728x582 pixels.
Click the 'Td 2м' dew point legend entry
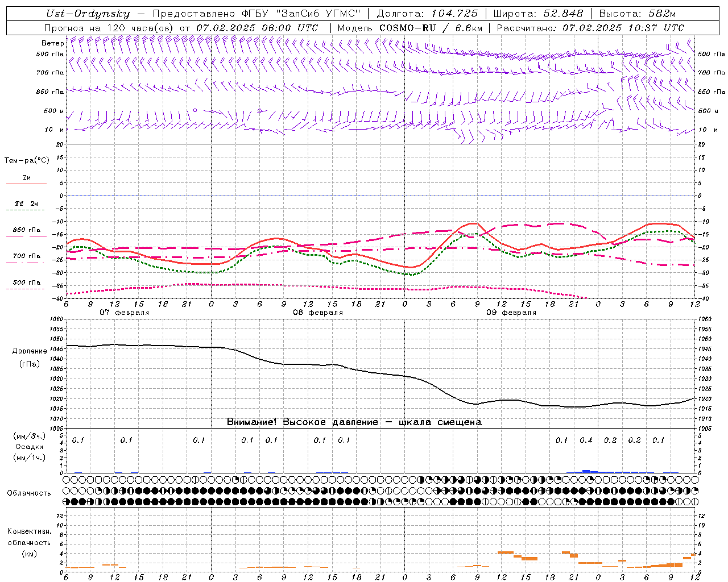coord(27,203)
